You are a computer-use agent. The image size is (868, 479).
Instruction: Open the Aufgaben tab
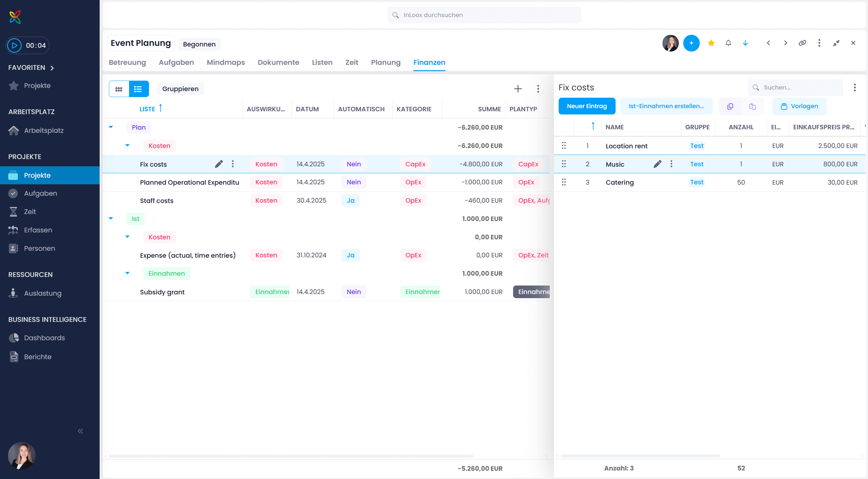coord(176,62)
